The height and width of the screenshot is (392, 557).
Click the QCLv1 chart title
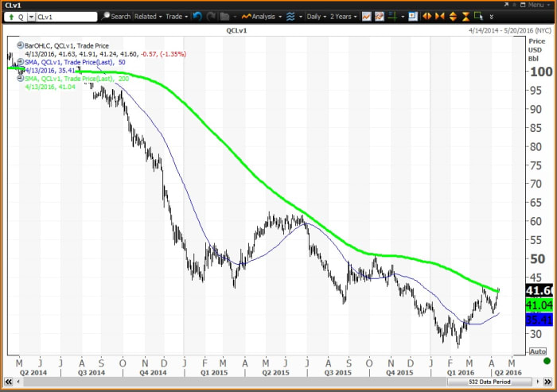point(236,30)
